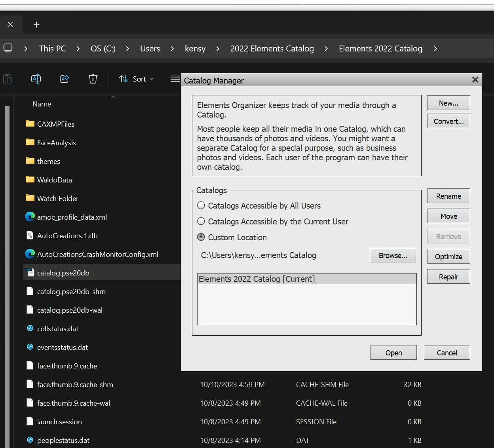Click the CACHE-WAL File type cell
Viewport: 494px width, 448px height.
(x=322, y=403)
